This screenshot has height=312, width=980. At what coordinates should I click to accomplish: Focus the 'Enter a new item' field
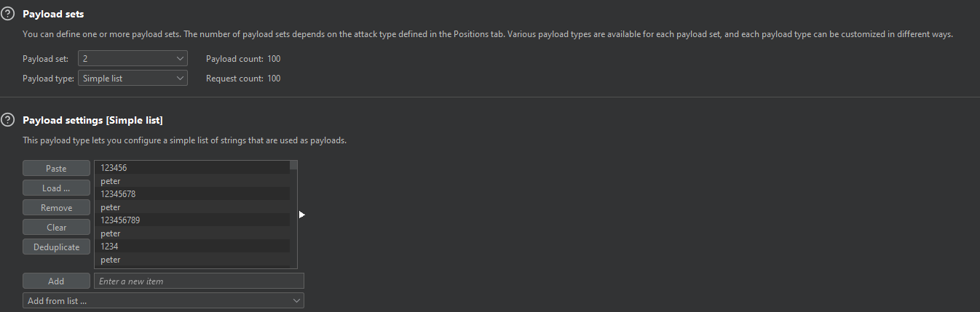coord(198,281)
